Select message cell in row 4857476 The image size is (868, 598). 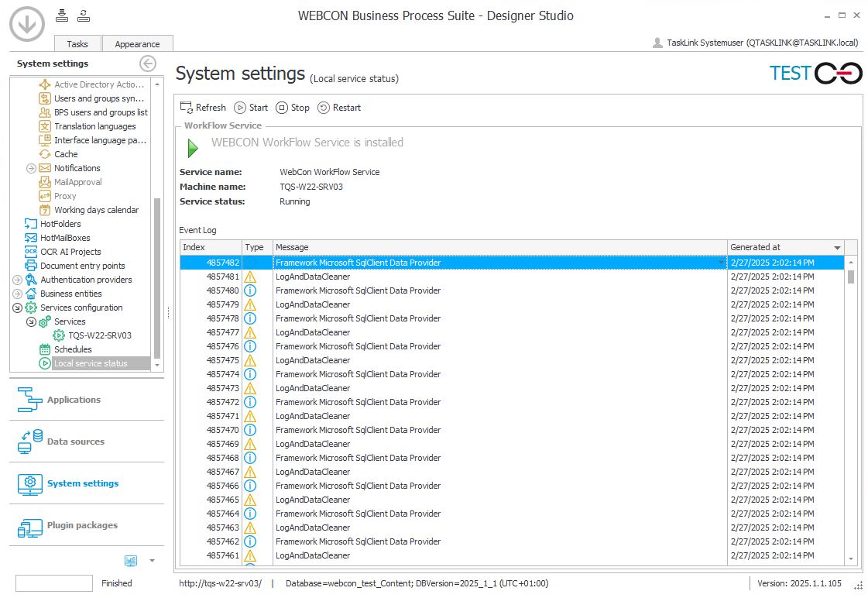click(500, 346)
